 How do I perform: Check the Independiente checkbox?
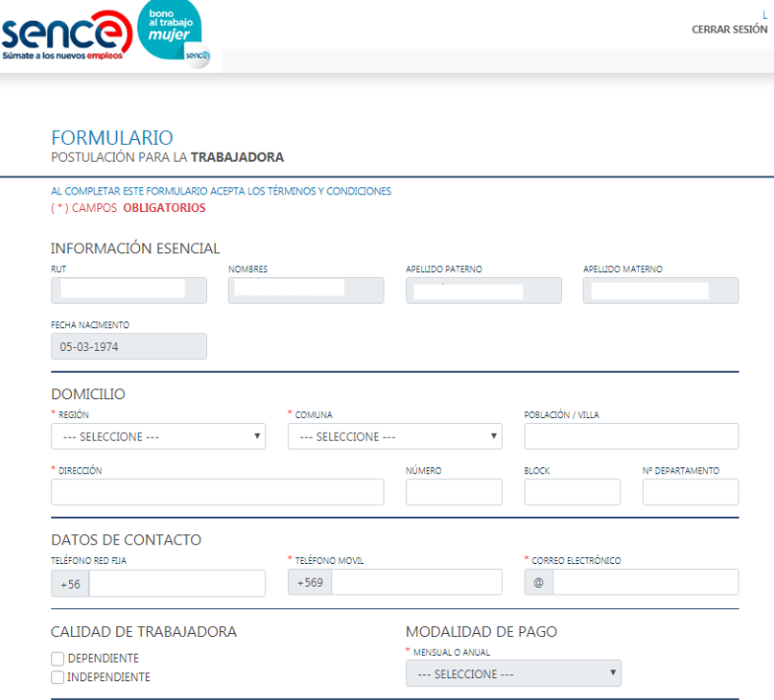coord(57,677)
